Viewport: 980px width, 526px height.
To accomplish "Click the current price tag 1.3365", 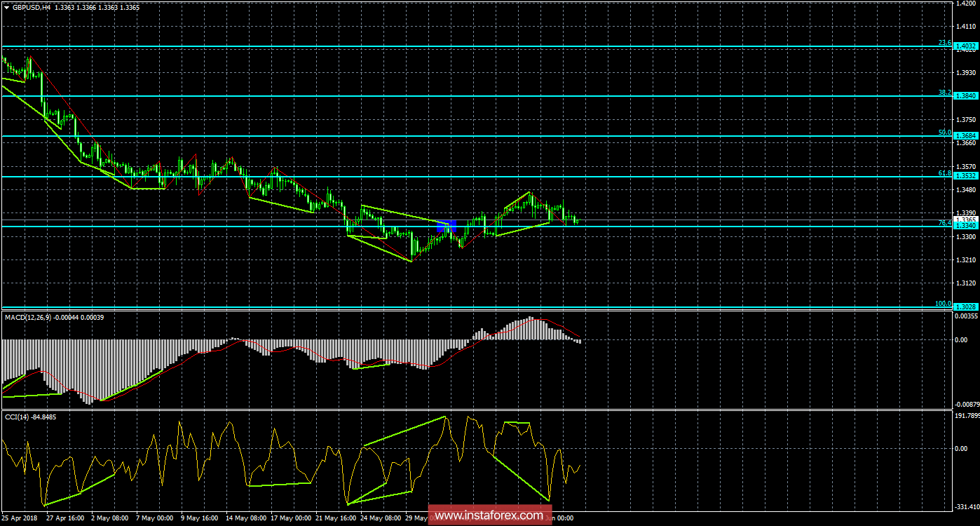I will point(966,220).
